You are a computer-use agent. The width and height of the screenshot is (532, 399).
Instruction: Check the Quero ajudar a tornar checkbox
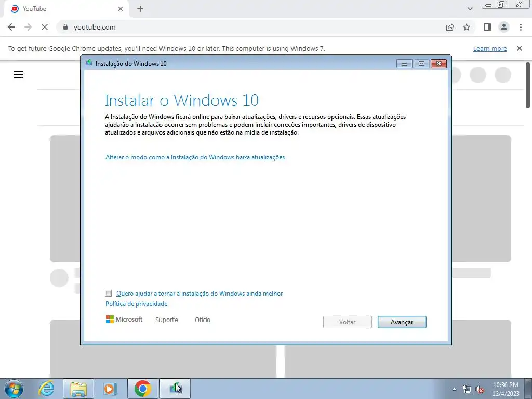click(x=108, y=293)
